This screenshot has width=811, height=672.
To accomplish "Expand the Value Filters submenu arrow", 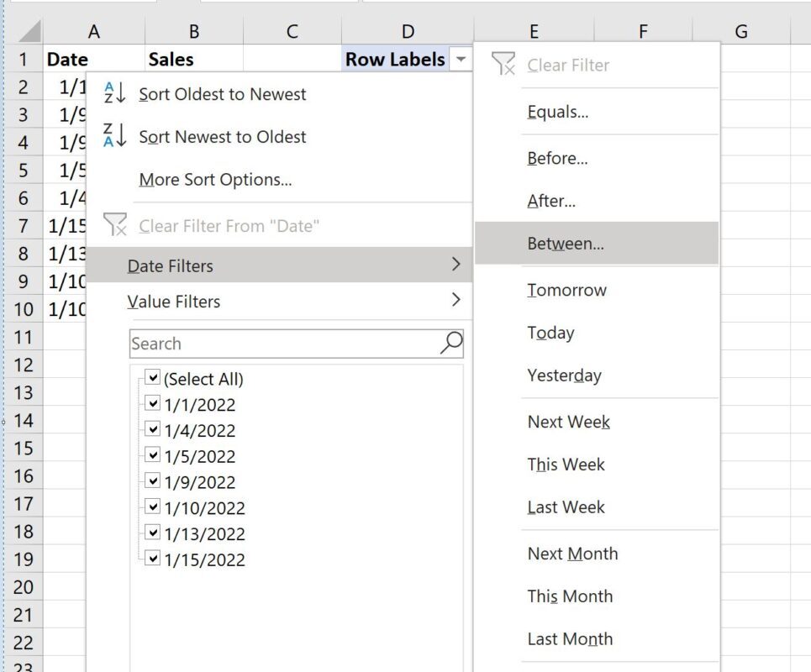I will 456,301.
